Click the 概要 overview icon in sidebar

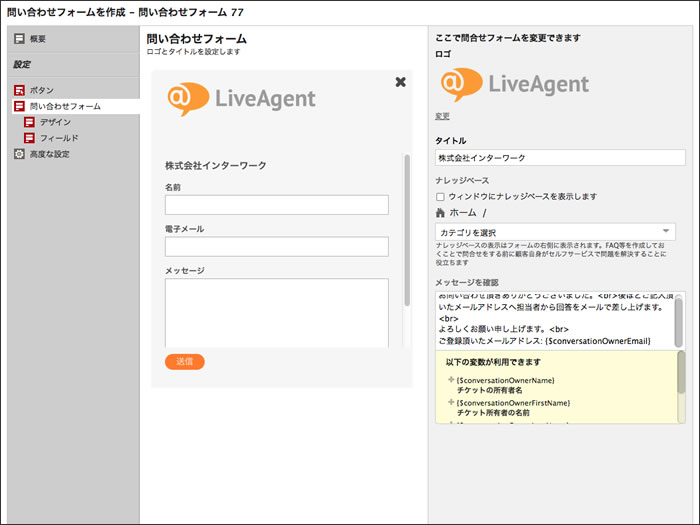(19, 39)
